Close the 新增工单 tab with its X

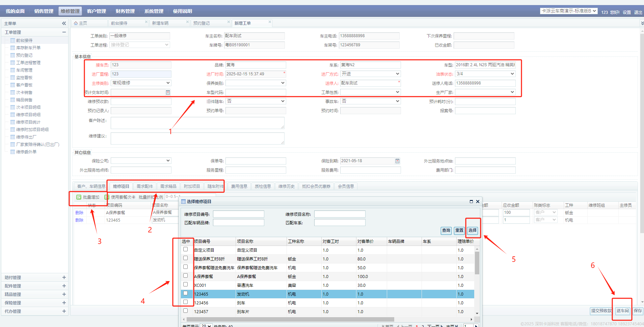click(270, 22)
